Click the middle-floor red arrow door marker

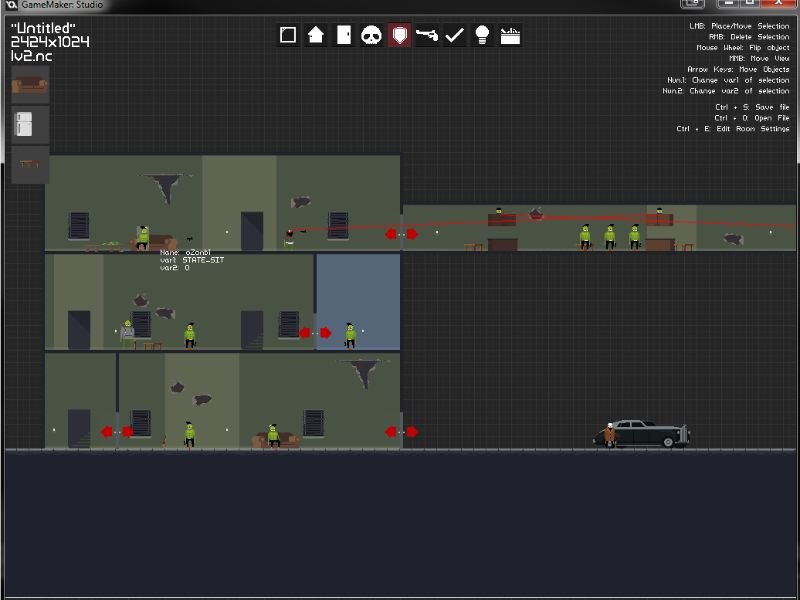click(315, 333)
